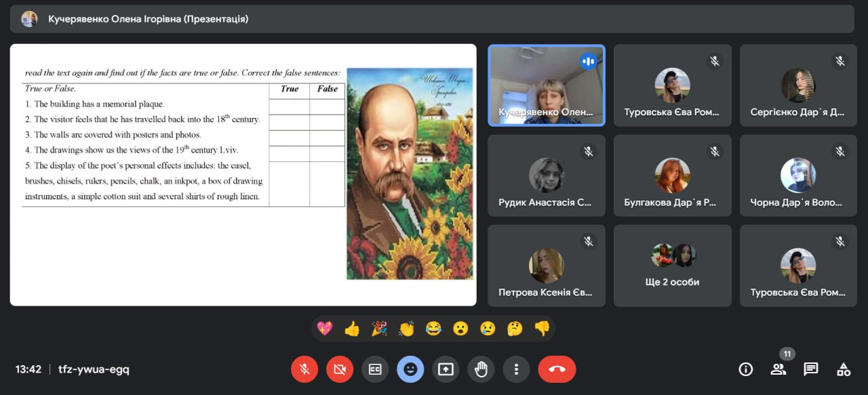Open the in-call chat panel
Image resolution: width=868 pixels, height=395 pixels.
coord(811,369)
